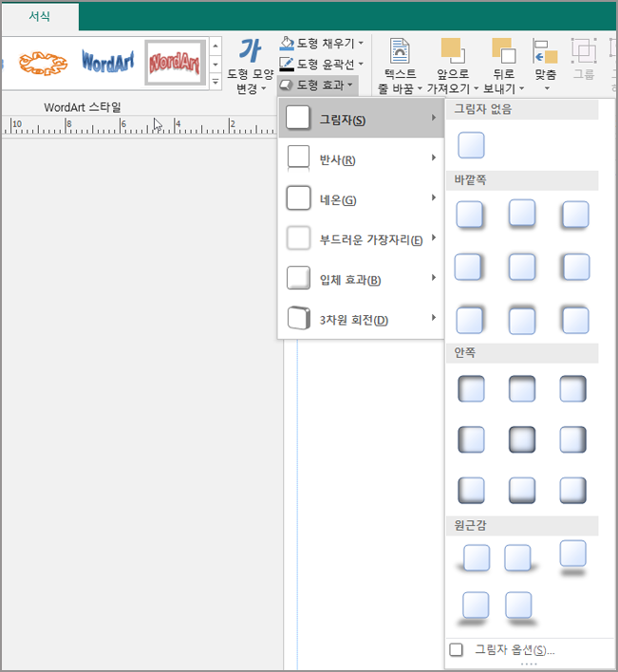Apply 바깥쪽 shadow, second row right preset
The width and height of the screenshot is (618, 672).
[x=575, y=267]
